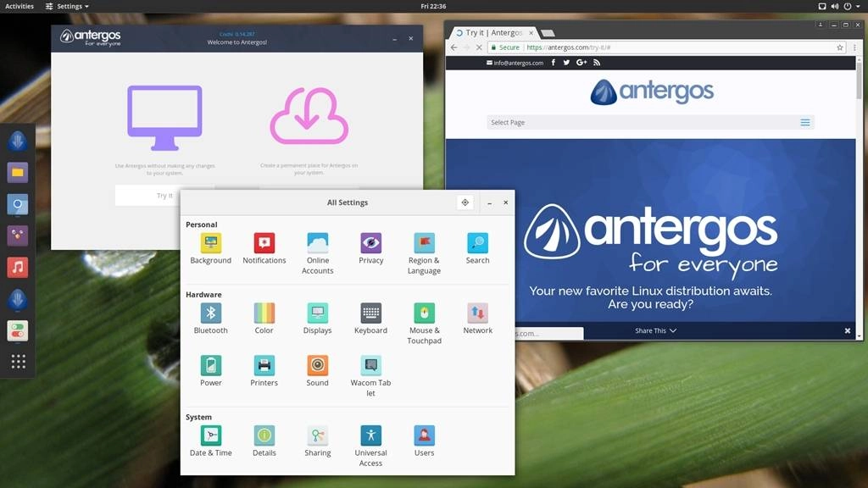This screenshot has height=488, width=868.
Task: Open Displays settings
Action: pos(317,319)
